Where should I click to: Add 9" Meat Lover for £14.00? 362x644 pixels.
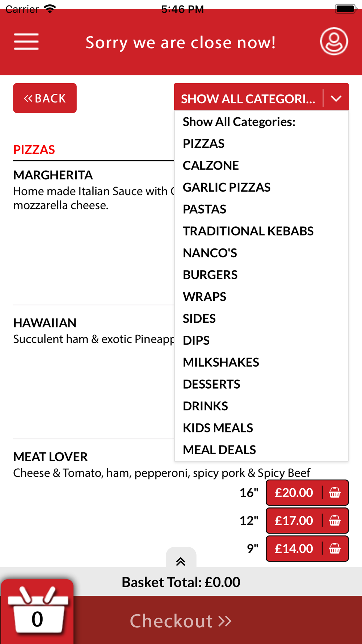point(307,548)
